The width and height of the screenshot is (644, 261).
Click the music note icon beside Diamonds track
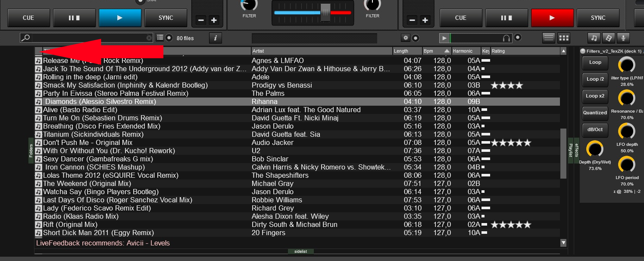point(38,102)
